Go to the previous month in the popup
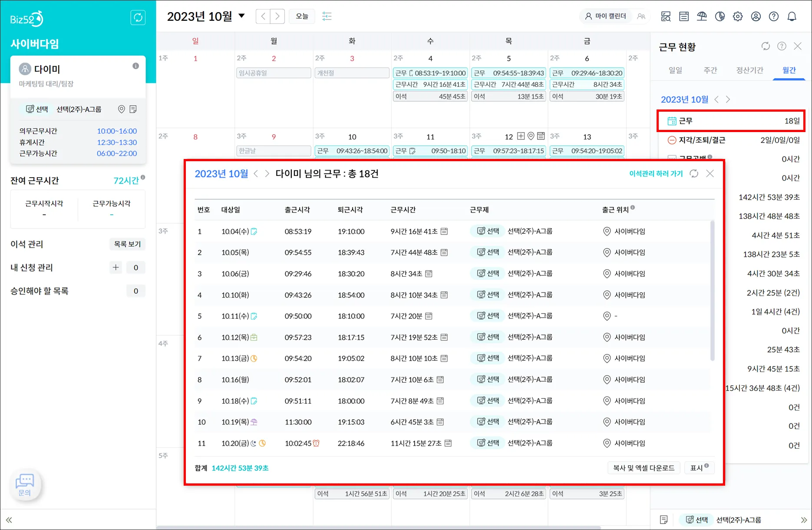Screen dimensions: 812x530 [x=256, y=174]
